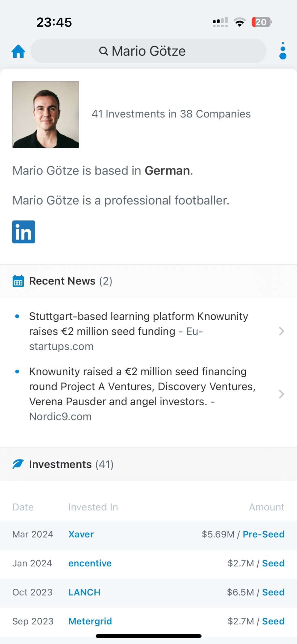Tap the Investments leaf icon
This screenshot has width=297, height=644.
click(x=18, y=464)
